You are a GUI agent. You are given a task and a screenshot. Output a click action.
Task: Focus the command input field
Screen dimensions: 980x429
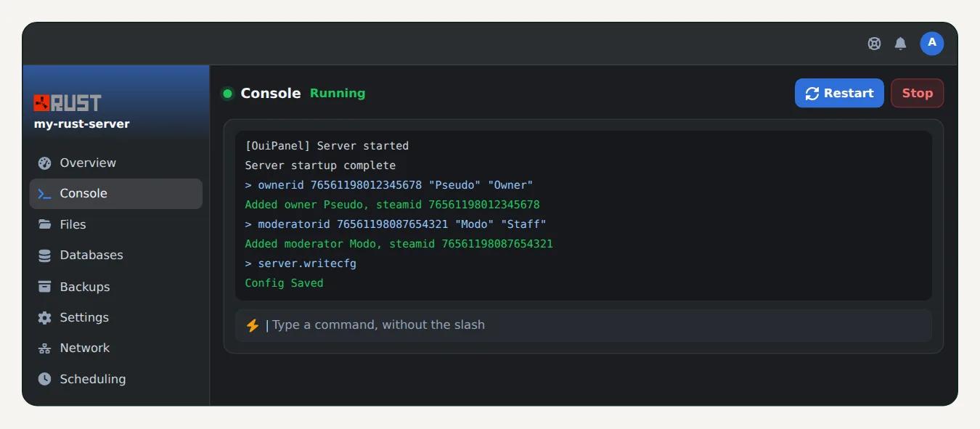[584, 325]
